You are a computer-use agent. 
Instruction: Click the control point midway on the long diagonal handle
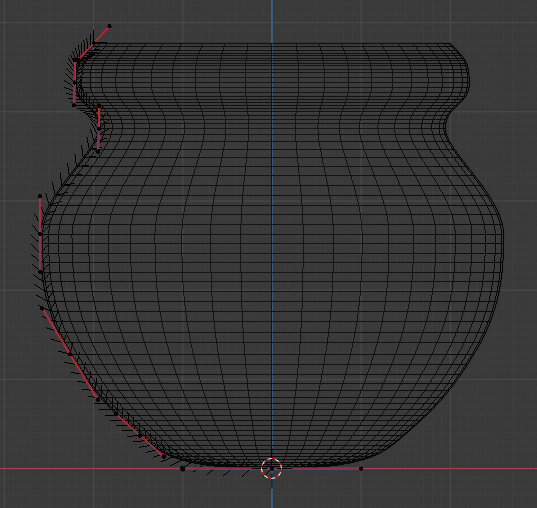coord(70,354)
